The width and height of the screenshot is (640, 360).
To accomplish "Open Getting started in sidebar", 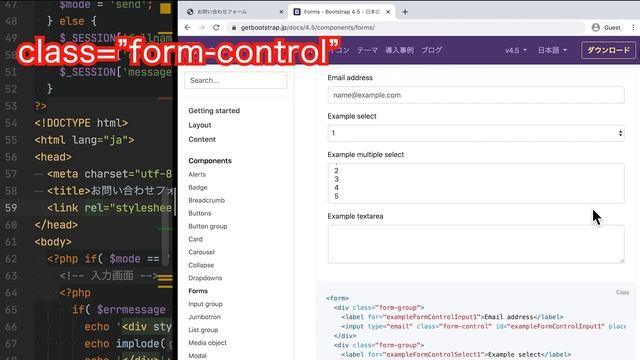I will pos(214,111).
